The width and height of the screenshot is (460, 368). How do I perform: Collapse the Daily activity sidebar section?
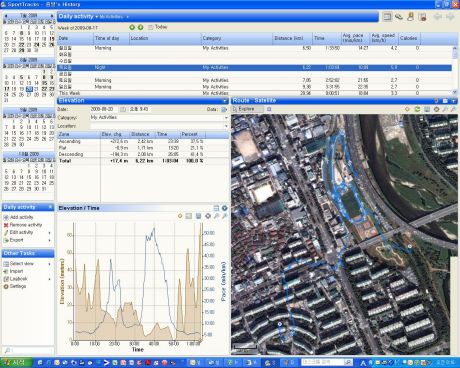(50, 207)
